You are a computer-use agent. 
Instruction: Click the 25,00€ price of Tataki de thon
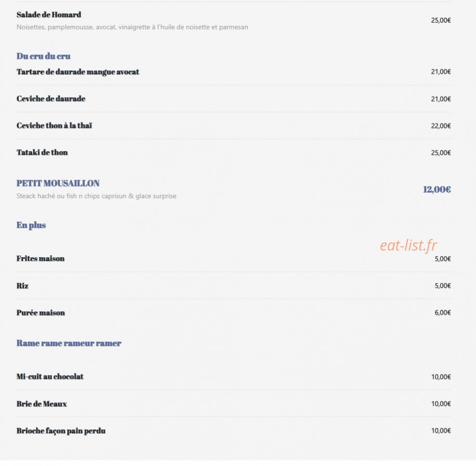(x=441, y=152)
